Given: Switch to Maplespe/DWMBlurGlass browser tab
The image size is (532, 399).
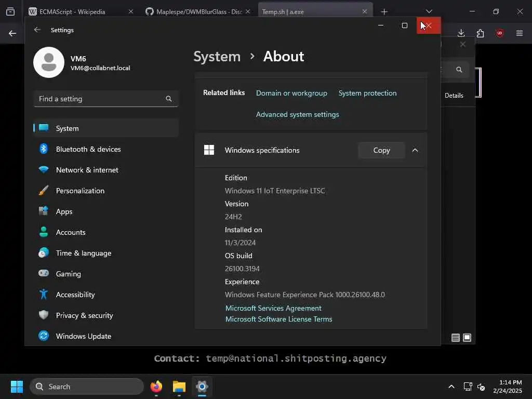Looking at the screenshot, I should click(198, 11).
